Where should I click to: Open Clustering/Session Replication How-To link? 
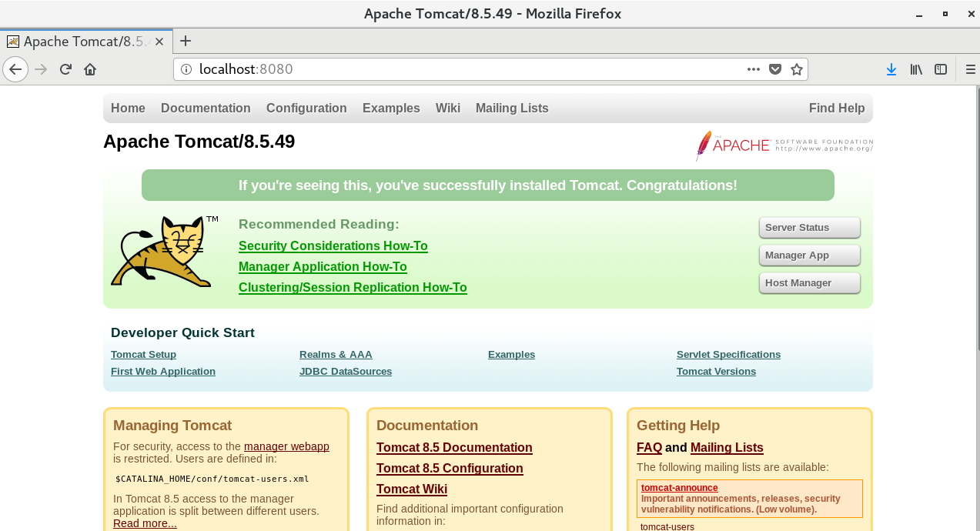[x=353, y=288]
